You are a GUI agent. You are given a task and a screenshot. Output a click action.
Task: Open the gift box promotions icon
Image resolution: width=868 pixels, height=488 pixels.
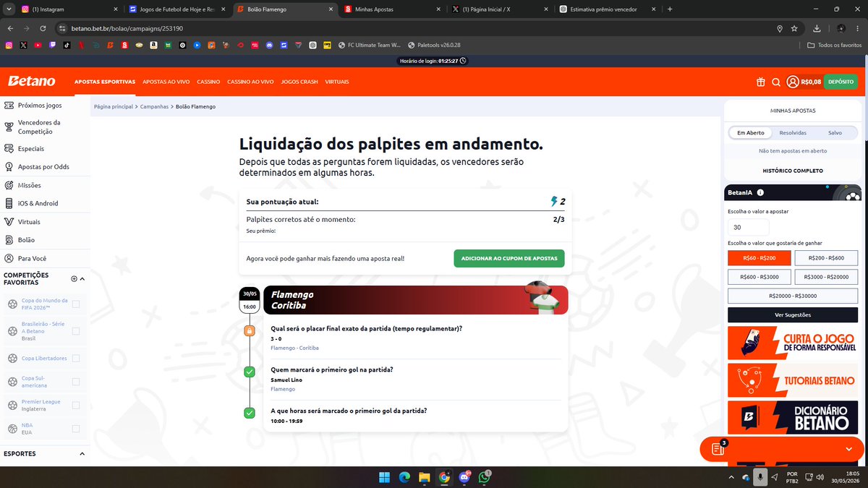coord(761,82)
